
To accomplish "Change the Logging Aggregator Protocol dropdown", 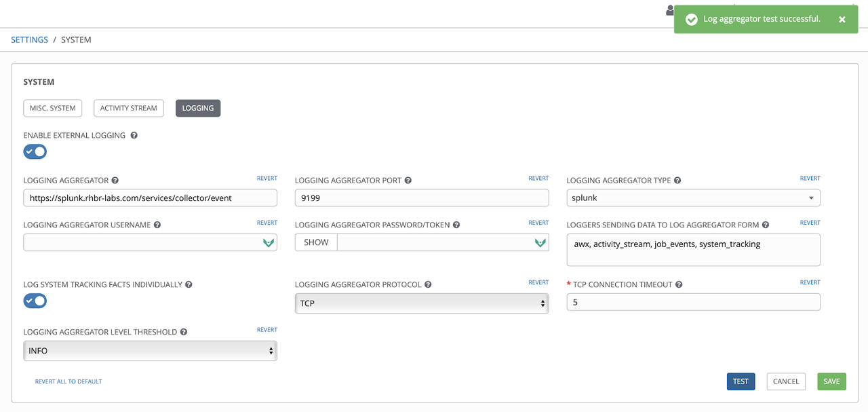I will 420,303.
